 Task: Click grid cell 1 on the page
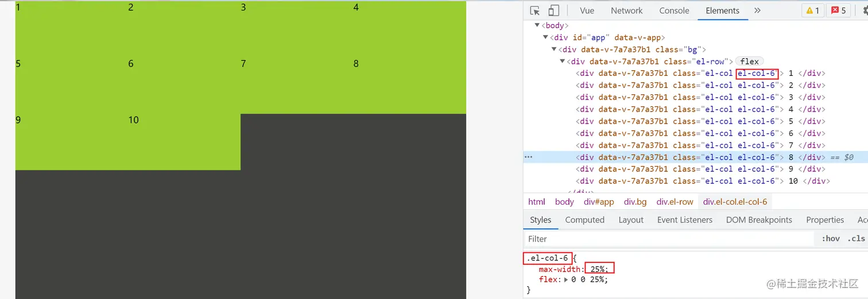(72, 28)
